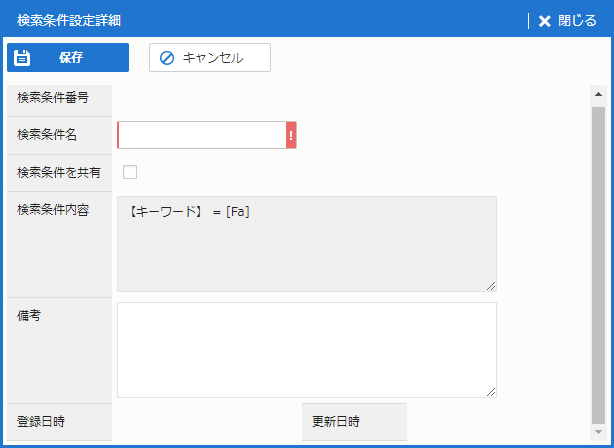Focus the 検索条件名 text field
614x448 pixels.
[201, 135]
